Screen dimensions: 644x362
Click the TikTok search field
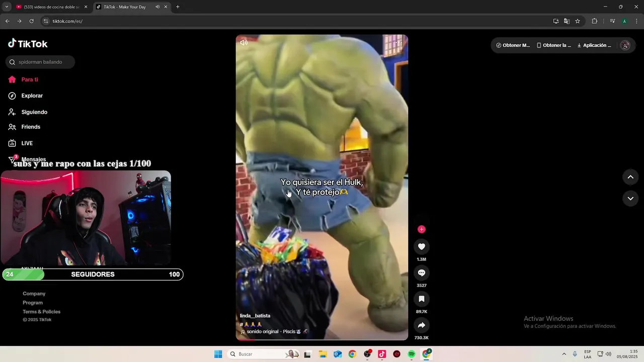pyautogui.click(x=40, y=62)
